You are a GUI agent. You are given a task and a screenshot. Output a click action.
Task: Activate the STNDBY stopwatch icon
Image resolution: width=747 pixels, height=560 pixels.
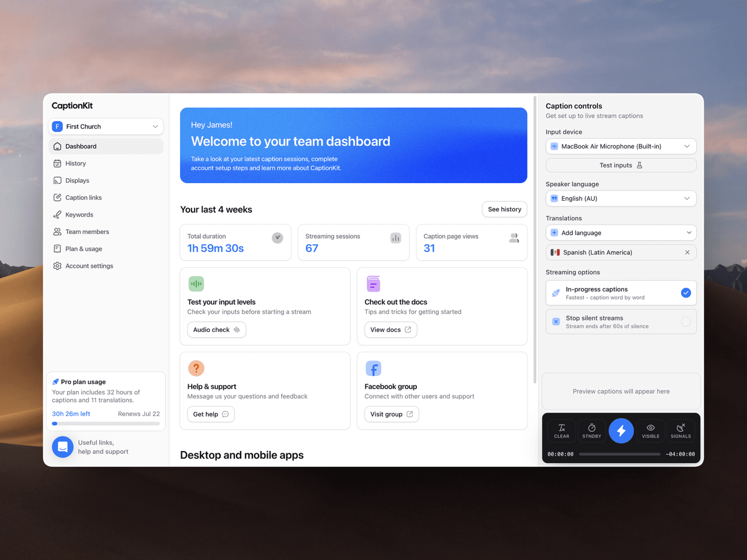[x=591, y=431]
